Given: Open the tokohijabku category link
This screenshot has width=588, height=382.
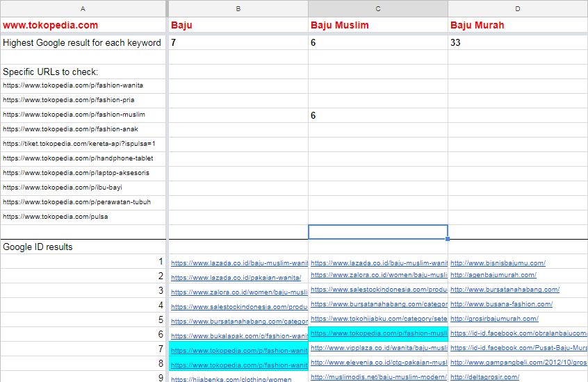Looking at the screenshot, I should click(x=379, y=319).
